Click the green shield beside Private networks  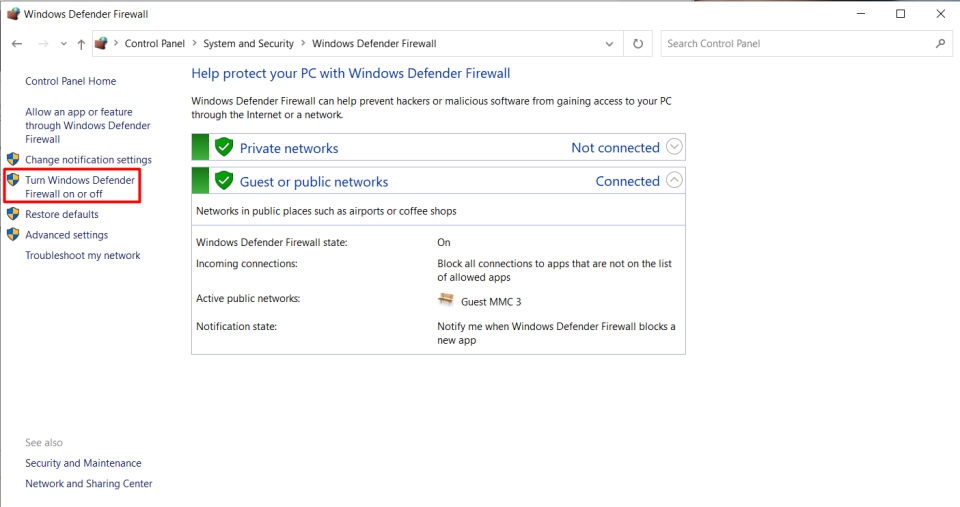click(224, 148)
